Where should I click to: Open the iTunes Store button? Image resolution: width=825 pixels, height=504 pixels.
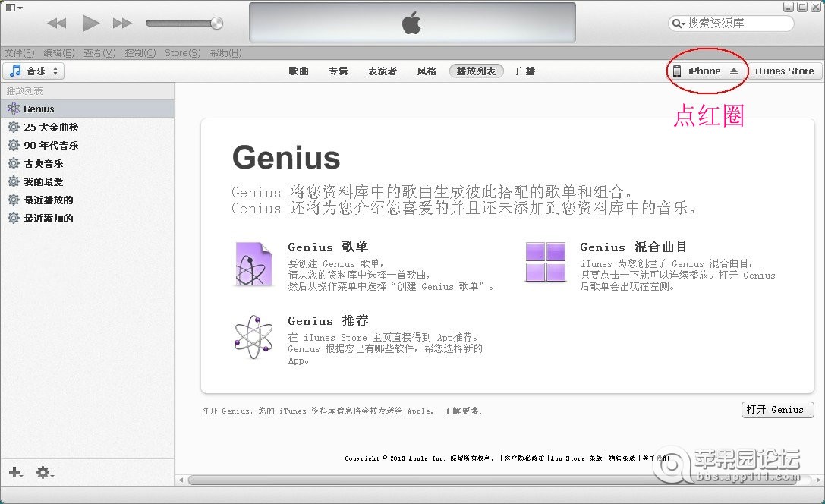click(x=784, y=71)
